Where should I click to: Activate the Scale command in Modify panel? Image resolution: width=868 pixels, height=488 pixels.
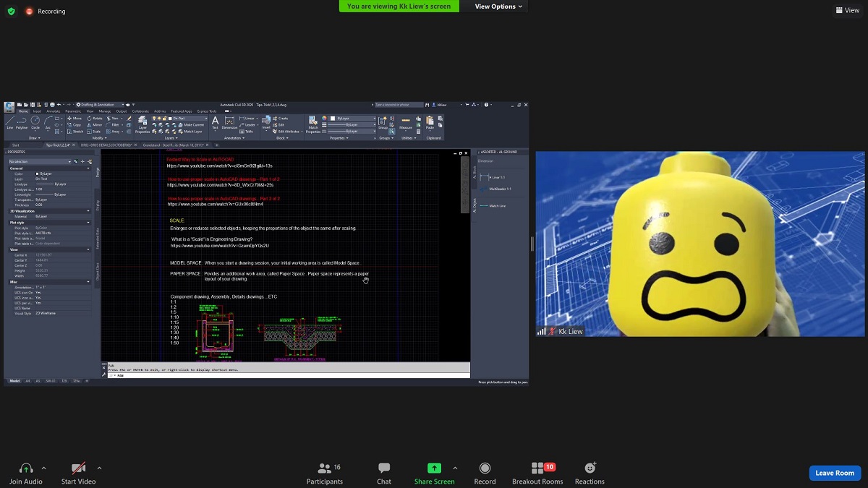coord(94,132)
